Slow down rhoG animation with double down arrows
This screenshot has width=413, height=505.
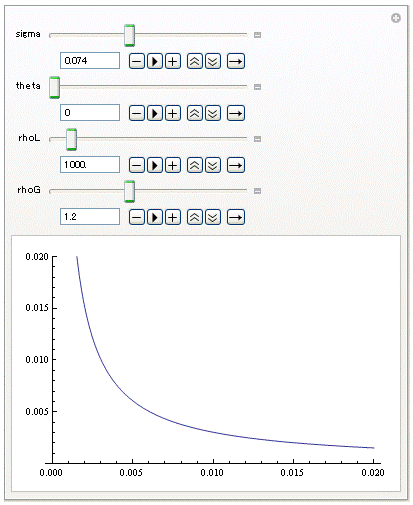click(213, 217)
